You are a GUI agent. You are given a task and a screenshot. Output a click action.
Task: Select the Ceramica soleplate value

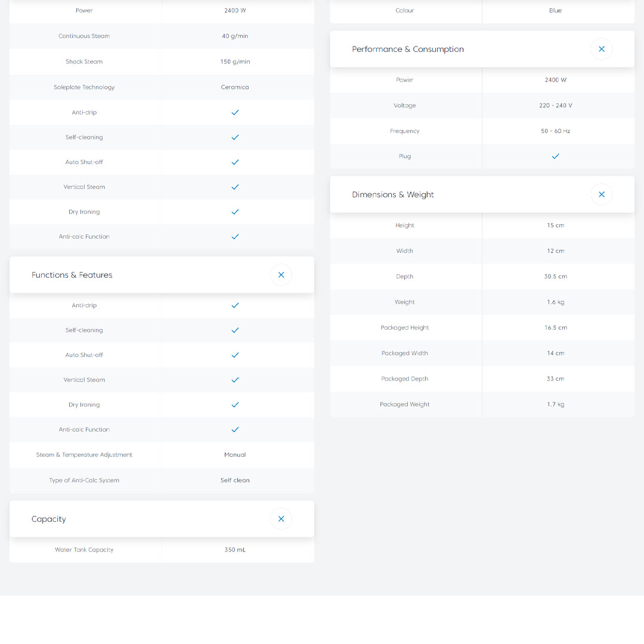[x=235, y=87]
